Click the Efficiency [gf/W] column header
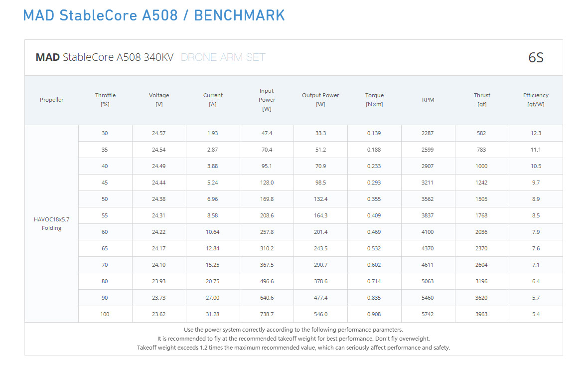This screenshot has height=376, width=588. [x=536, y=100]
